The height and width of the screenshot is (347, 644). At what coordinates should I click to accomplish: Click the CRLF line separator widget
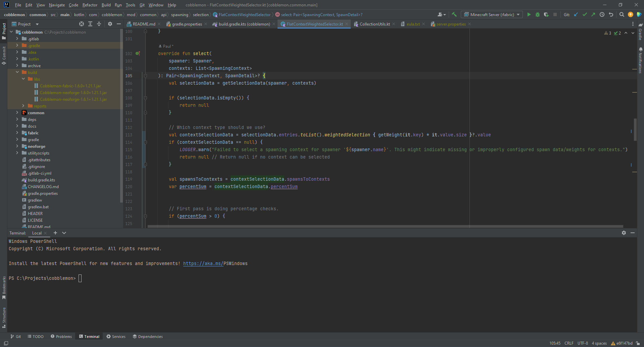coord(569,343)
